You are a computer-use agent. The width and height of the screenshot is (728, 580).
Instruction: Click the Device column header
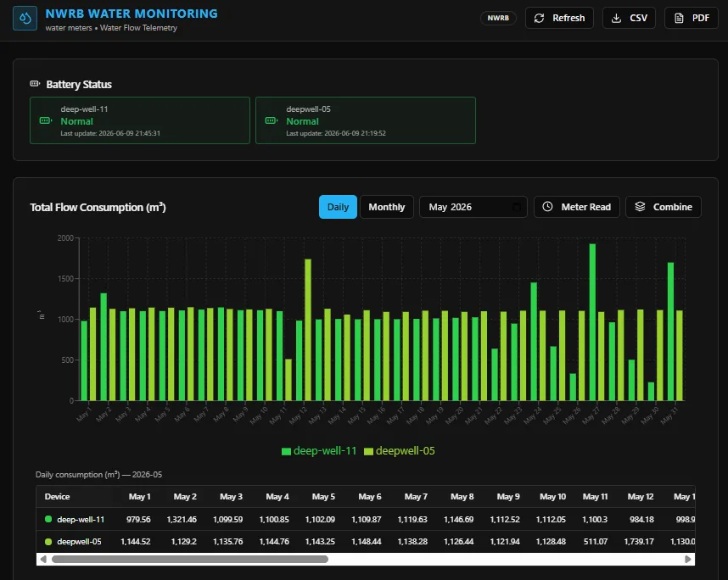point(57,497)
